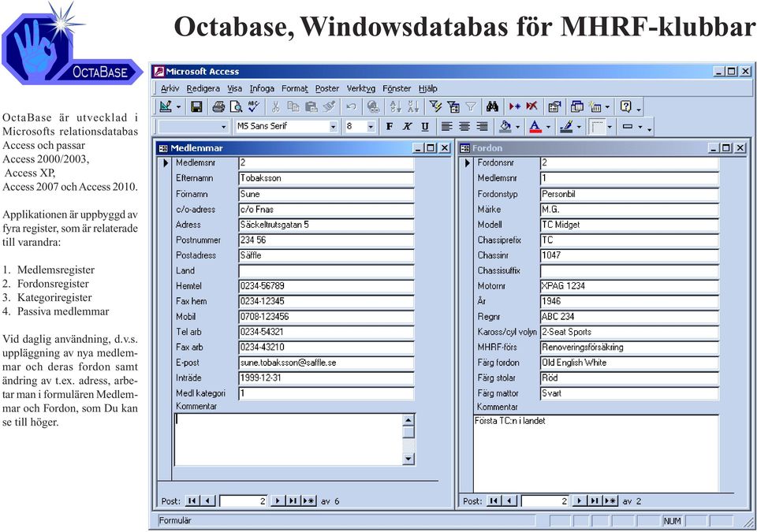The width and height of the screenshot is (757, 532).
Task: Toggle Underline (U) formatting
Action: (x=425, y=126)
